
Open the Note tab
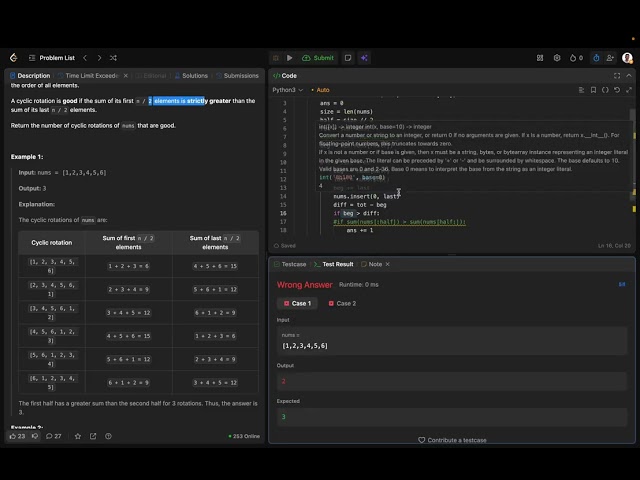point(372,264)
